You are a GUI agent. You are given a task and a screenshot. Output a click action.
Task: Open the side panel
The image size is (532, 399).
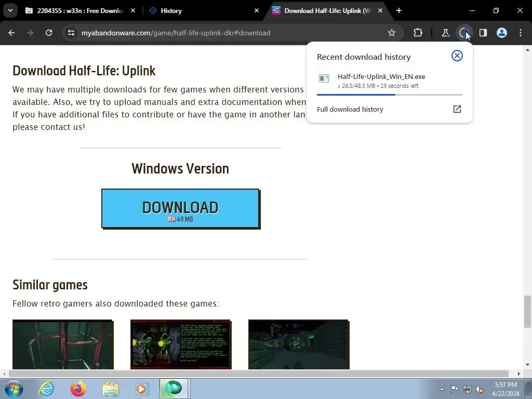click(x=483, y=33)
